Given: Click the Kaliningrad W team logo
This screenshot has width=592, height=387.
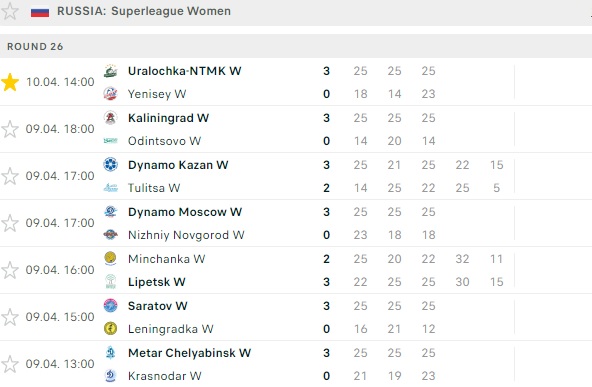Looking at the screenshot, I should 110,118.
